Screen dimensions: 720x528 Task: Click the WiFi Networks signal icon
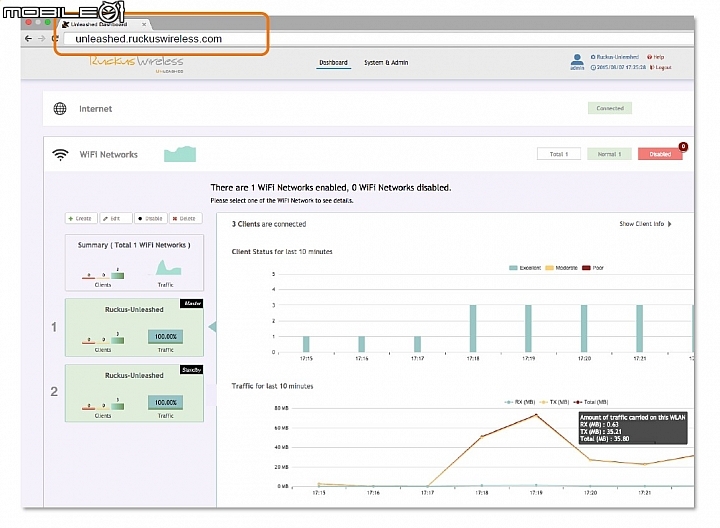(60, 155)
